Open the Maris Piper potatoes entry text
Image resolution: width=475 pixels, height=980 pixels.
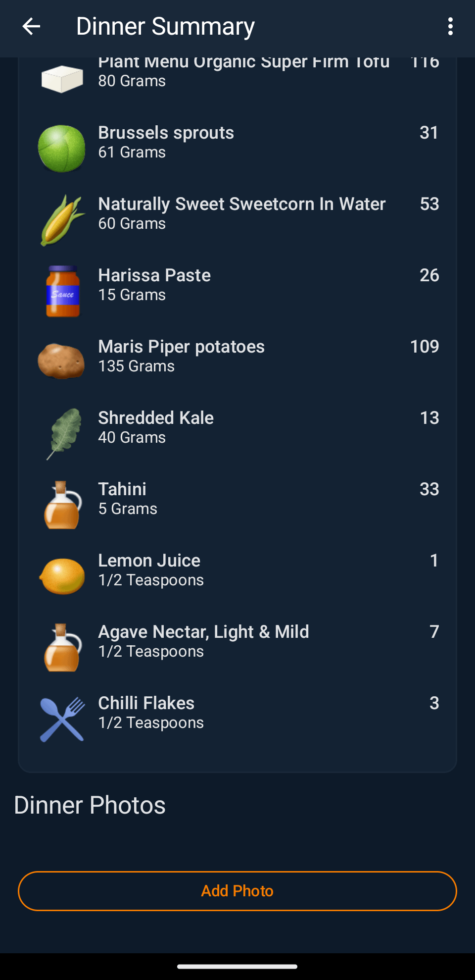181,356
